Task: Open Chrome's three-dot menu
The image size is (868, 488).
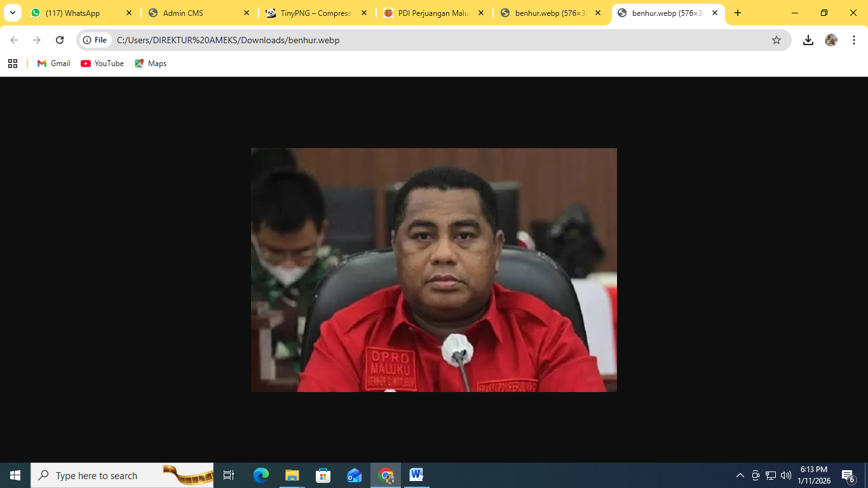Action: 853,39
